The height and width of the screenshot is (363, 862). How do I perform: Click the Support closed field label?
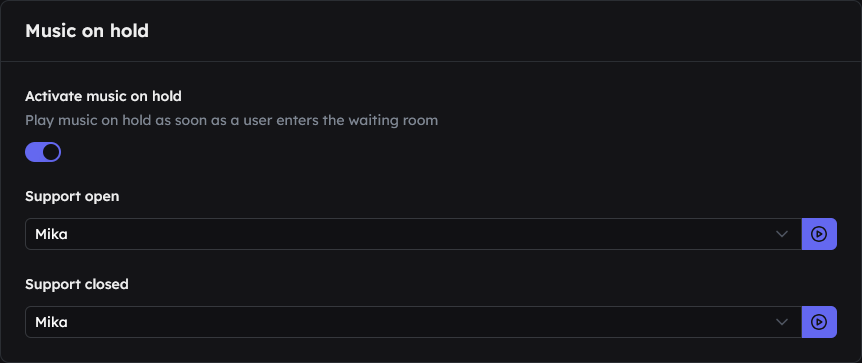tap(77, 284)
